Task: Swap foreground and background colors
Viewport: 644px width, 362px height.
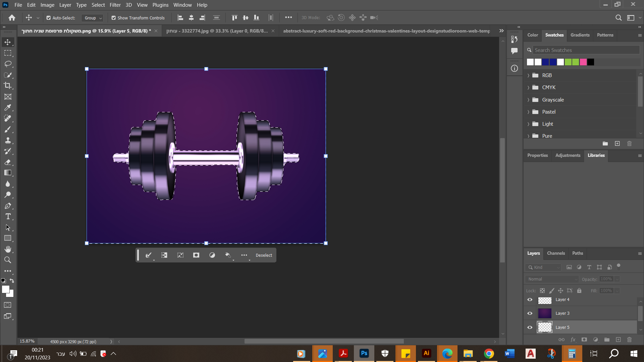Action: [x=12, y=281]
